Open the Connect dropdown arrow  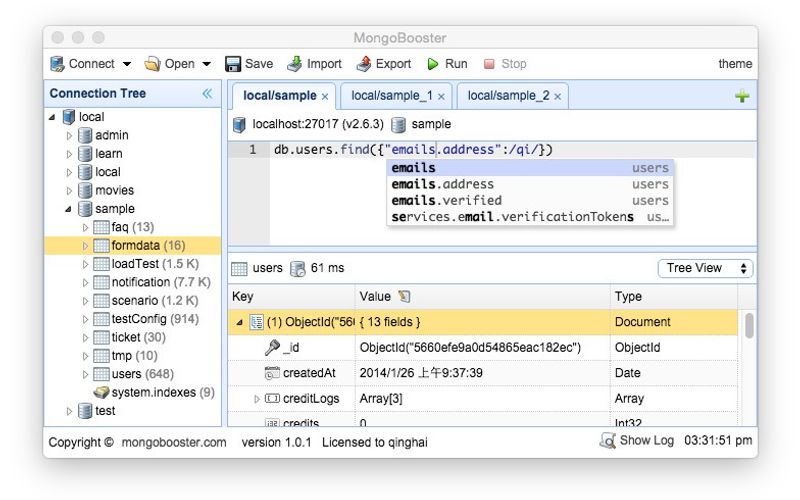click(127, 64)
